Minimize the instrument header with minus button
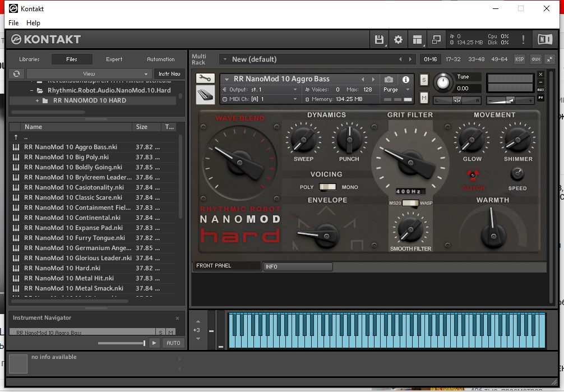The height and width of the screenshot is (392, 564). (540, 82)
